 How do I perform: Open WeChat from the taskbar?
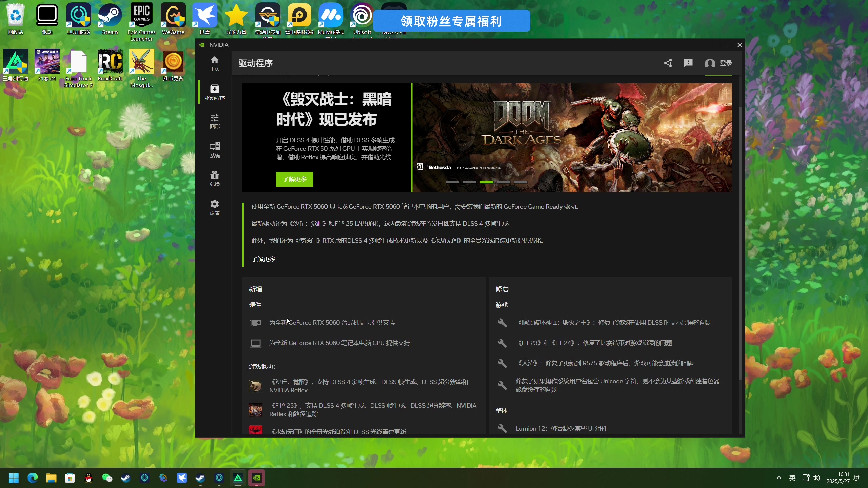point(107,478)
